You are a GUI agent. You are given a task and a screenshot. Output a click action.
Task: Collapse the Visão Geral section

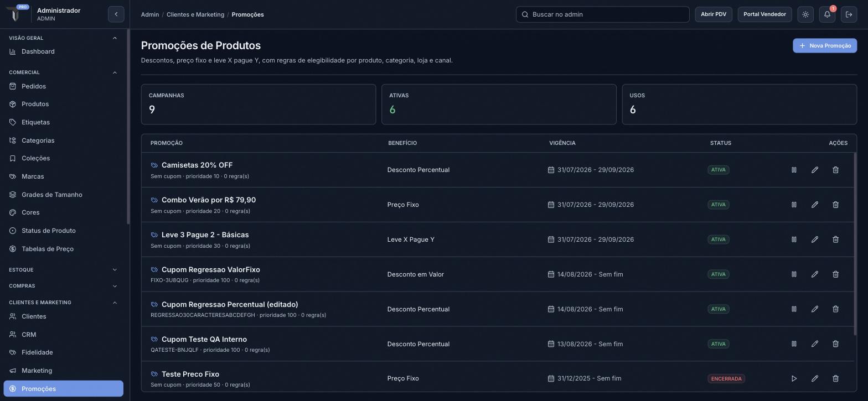click(x=115, y=38)
